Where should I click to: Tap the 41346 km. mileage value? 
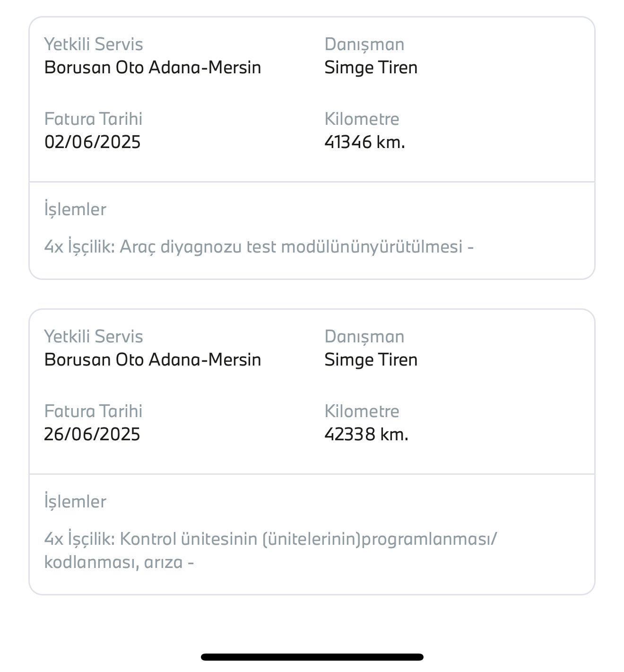365,142
